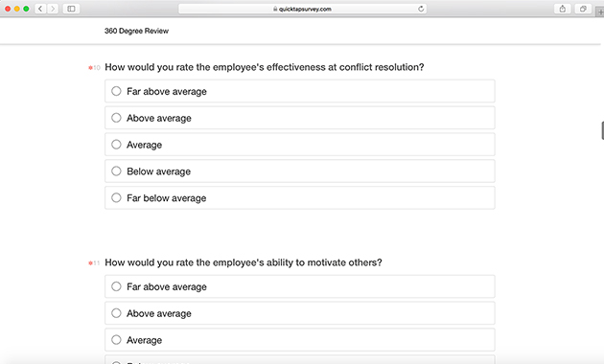The image size is (604, 364).
Task: Click the green fullscreen window button
Action: tap(26, 9)
